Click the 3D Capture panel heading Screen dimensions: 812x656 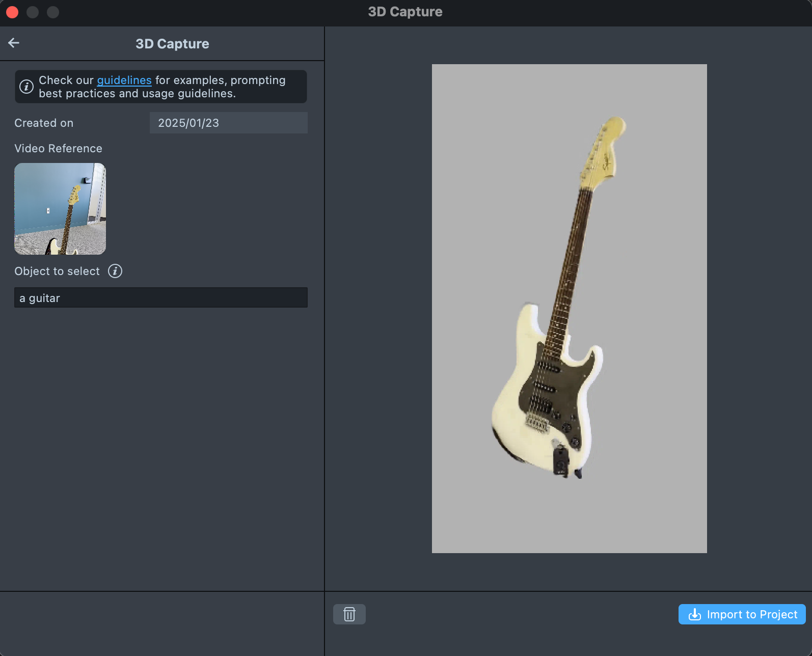coord(172,44)
